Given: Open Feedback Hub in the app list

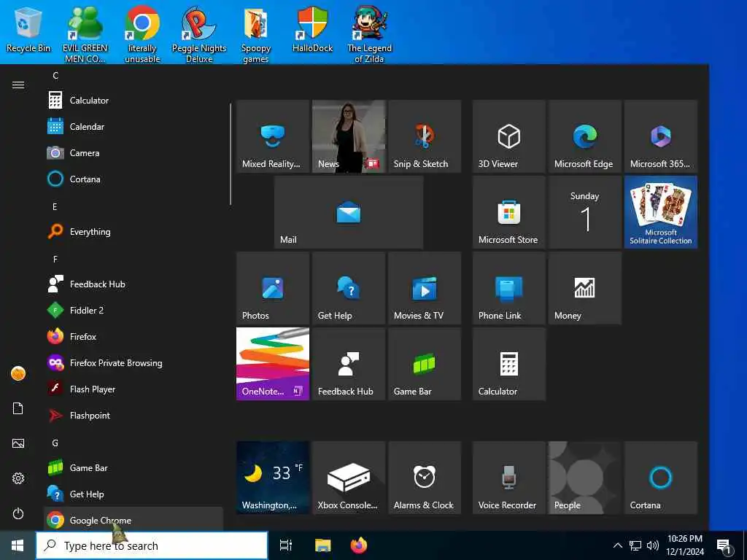Looking at the screenshot, I should coord(133,284).
